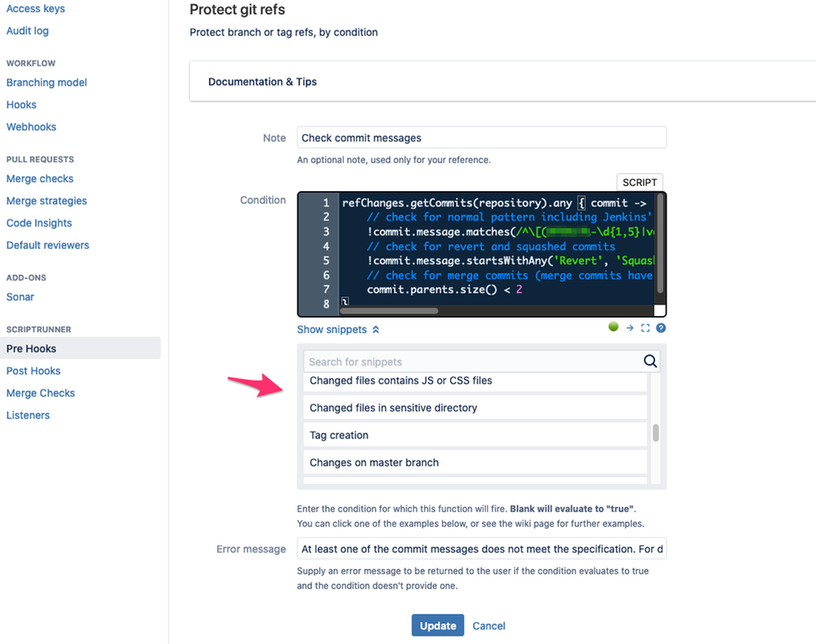This screenshot has width=816, height=644.
Task: Open Default reviewers settings
Action: tap(47, 246)
